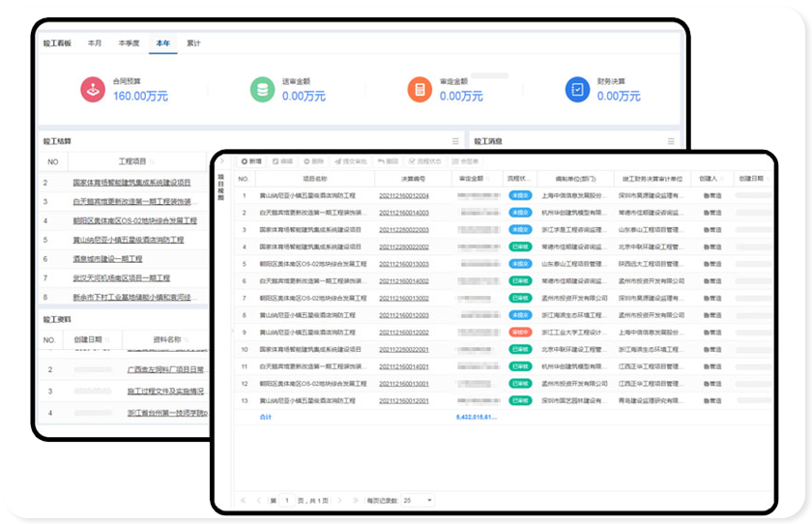
Task: Click the green 送审金额 database icon
Action: point(261,90)
